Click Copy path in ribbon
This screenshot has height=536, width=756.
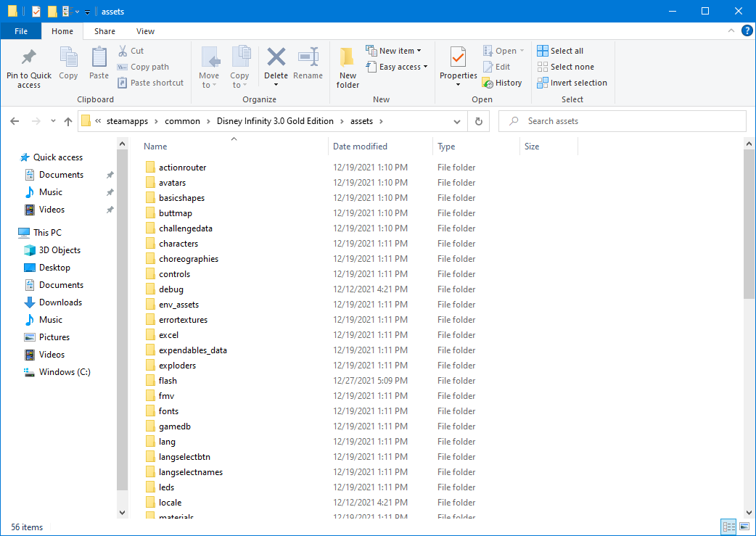pos(143,67)
